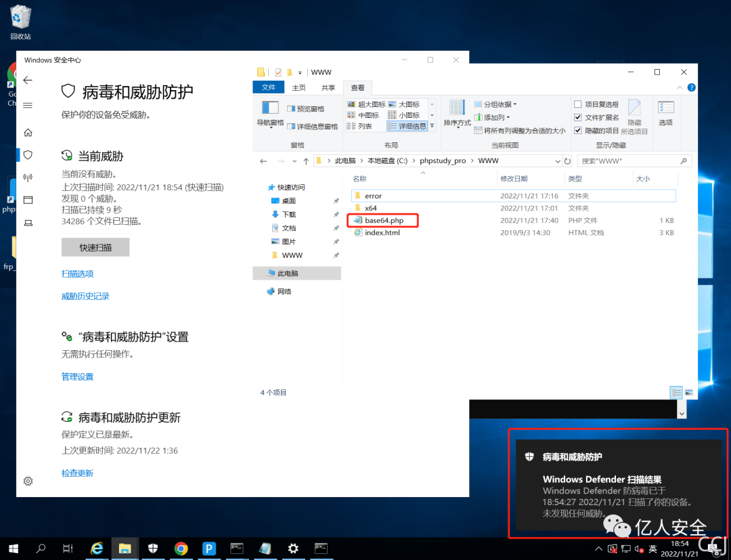The image size is (731, 560).
Task: Open Windows Defender shield on the taskbar
Action: tap(153, 548)
